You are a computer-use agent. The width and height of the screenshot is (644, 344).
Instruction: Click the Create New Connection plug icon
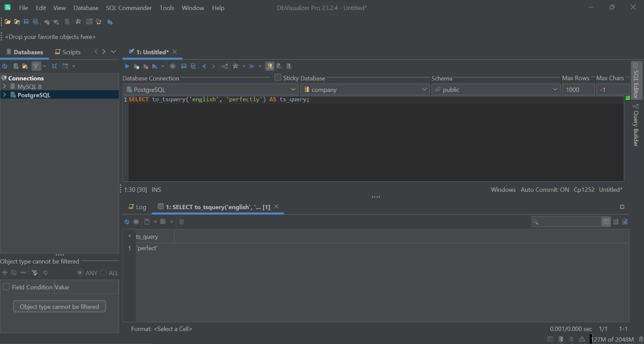[47, 21]
